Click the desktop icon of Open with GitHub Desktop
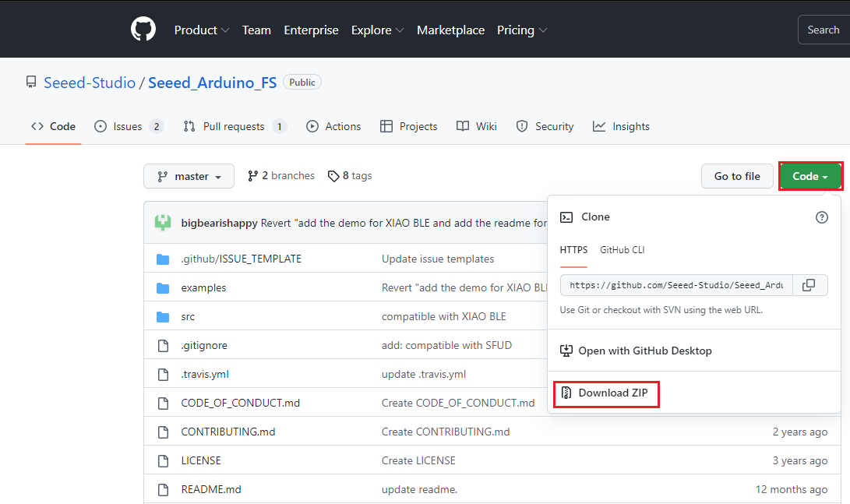The image size is (850, 504). pyautogui.click(x=566, y=351)
